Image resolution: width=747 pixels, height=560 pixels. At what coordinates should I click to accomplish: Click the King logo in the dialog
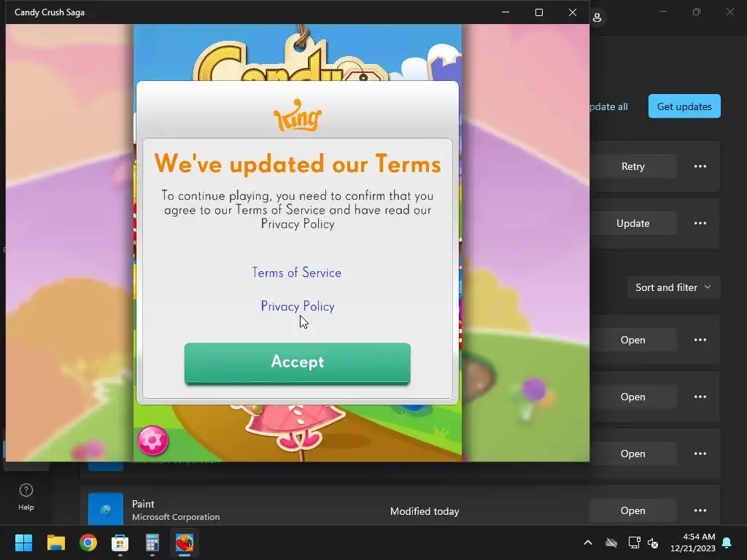point(298,114)
